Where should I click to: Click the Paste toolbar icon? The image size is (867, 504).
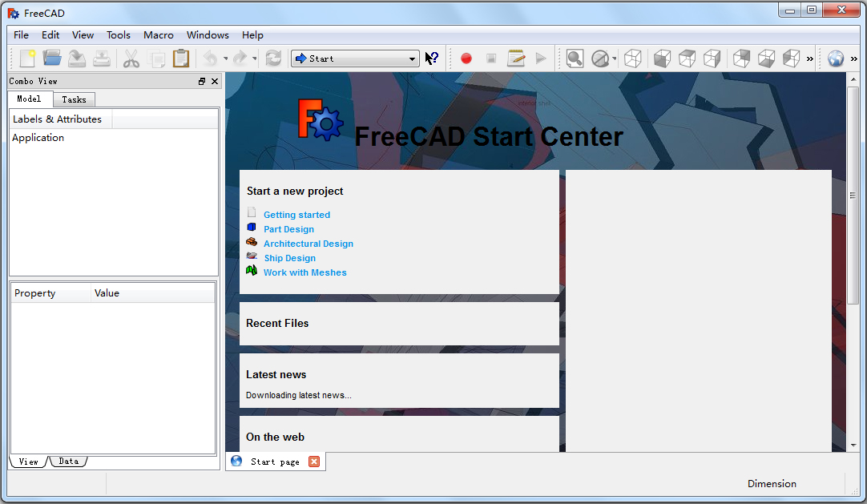[x=180, y=58]
